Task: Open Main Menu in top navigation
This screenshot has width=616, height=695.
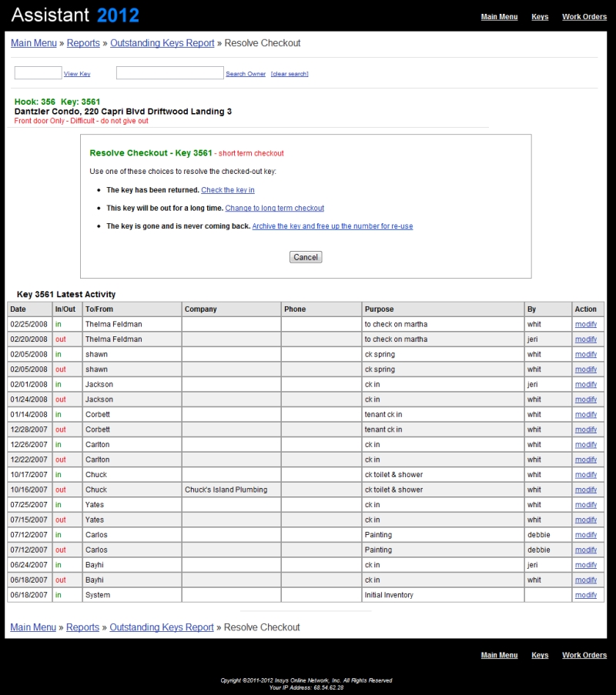Action: (x=499, y=17)
